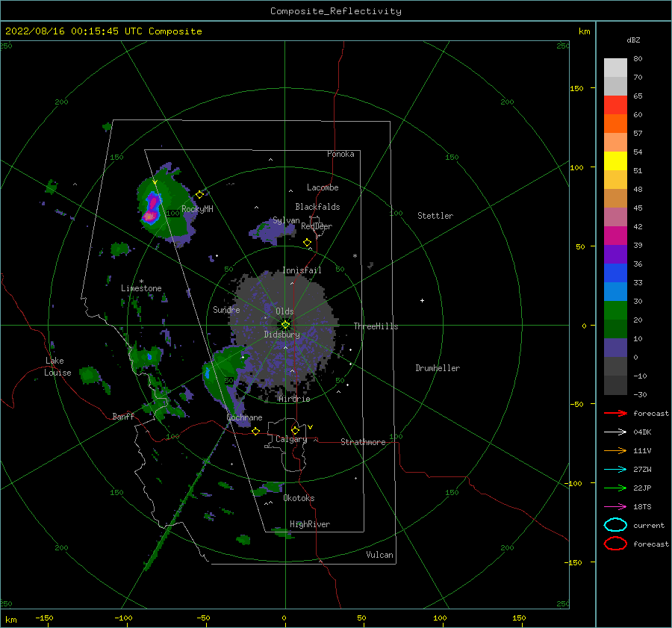Click the intense storm core near RockyMH

click(151, 209)
